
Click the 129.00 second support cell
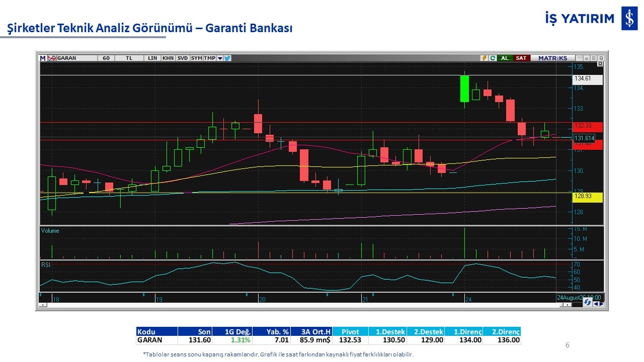click(x=426, y=340)
